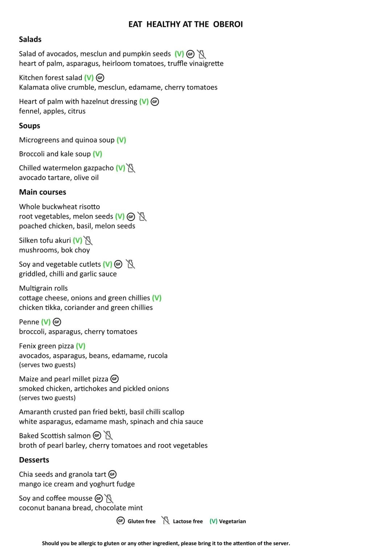
Task: Click the Salads section heading
Action: [x=30, y=39]
